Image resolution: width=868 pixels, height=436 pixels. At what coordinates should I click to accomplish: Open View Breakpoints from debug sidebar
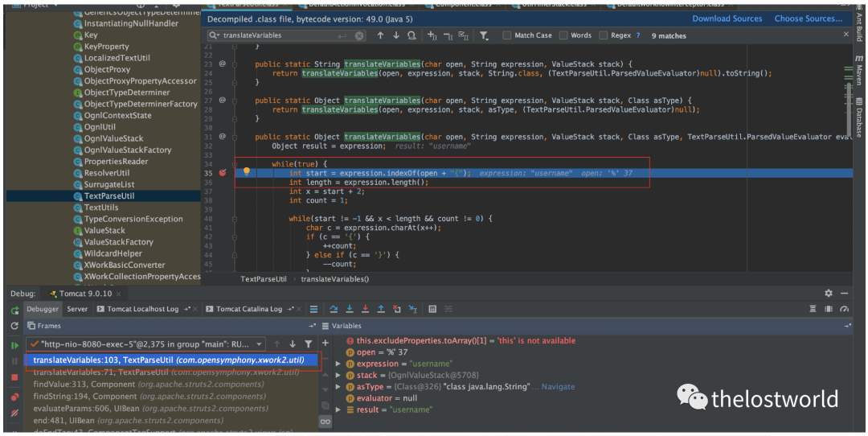point(14,397)
